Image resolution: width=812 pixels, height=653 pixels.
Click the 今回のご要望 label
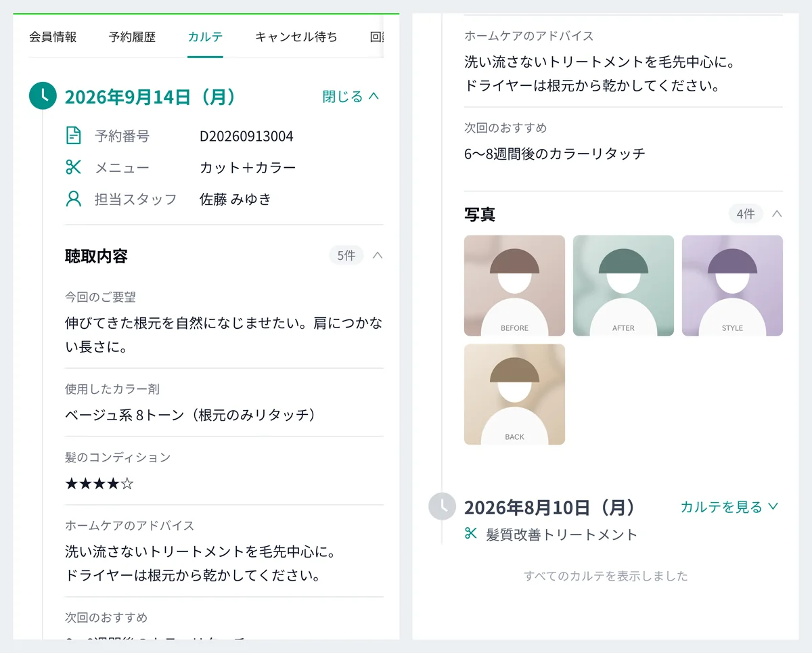[101, 296]
